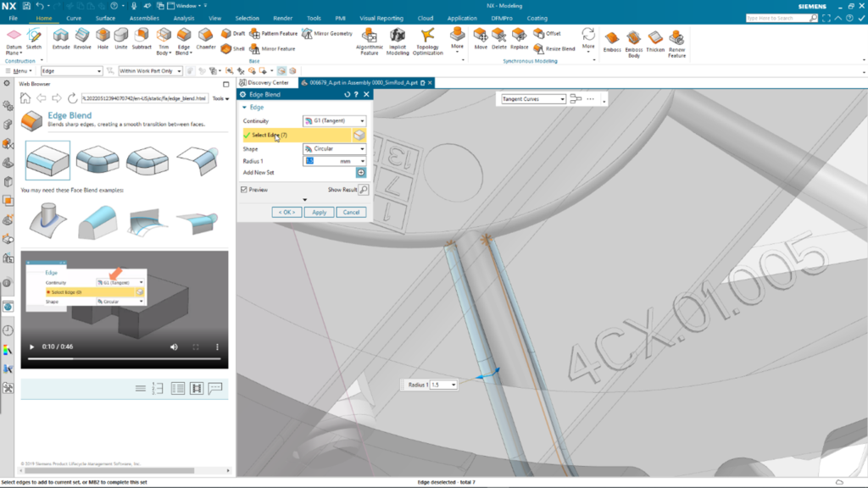Mute the tutorial video sound

click(x=174, y=347)
